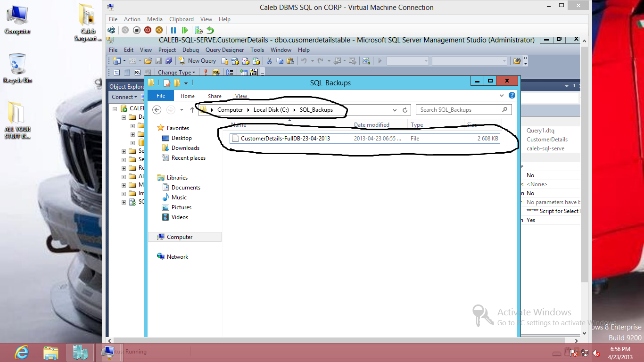This screenshot has width=644, height=362.
Task: Switch to the Share ribbon tab
Action: [215, 96]
